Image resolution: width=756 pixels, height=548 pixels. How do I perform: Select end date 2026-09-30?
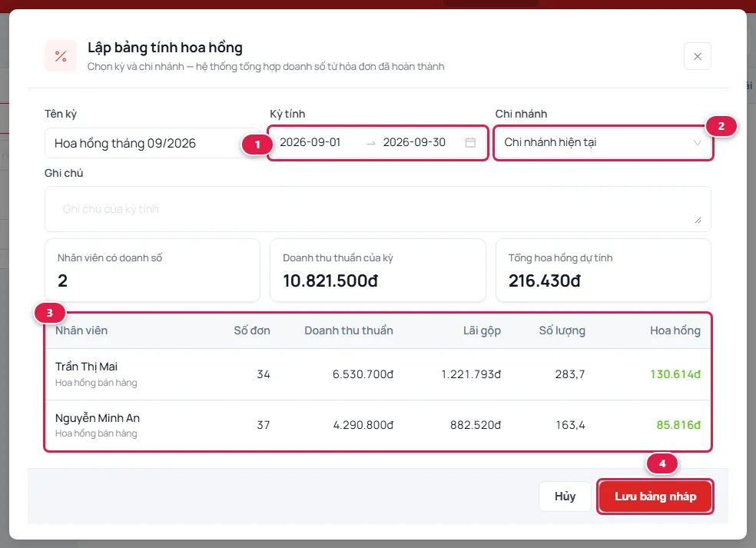[414, 142]
